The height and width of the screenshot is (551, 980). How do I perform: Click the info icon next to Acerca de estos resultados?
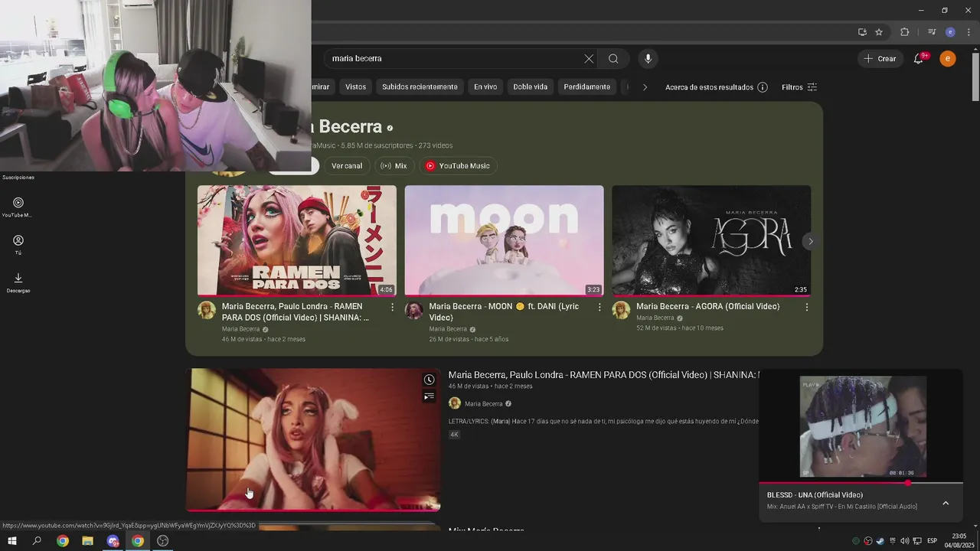tap(763, 87)
